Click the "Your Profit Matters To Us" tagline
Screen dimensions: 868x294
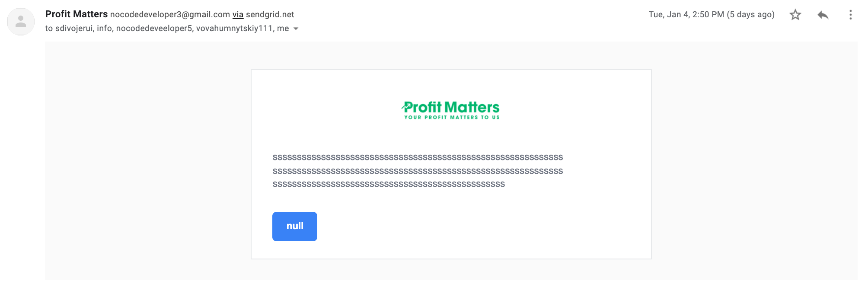[x=452, y=117]
